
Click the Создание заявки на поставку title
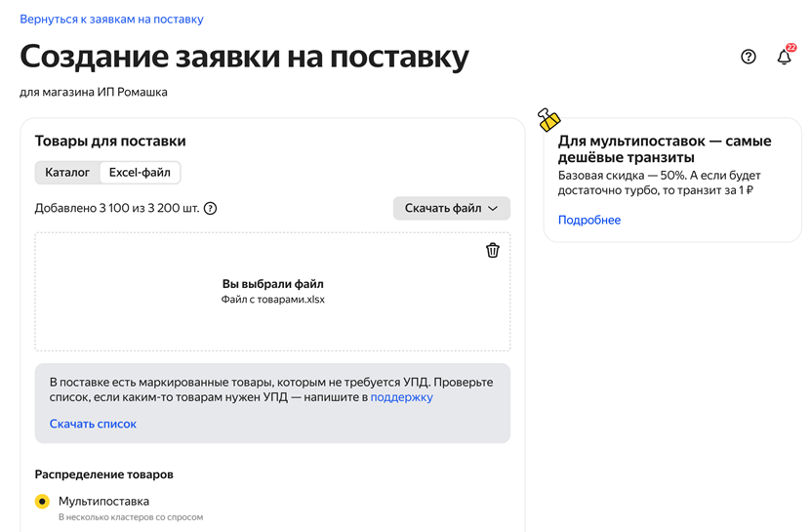coord(244,57)
